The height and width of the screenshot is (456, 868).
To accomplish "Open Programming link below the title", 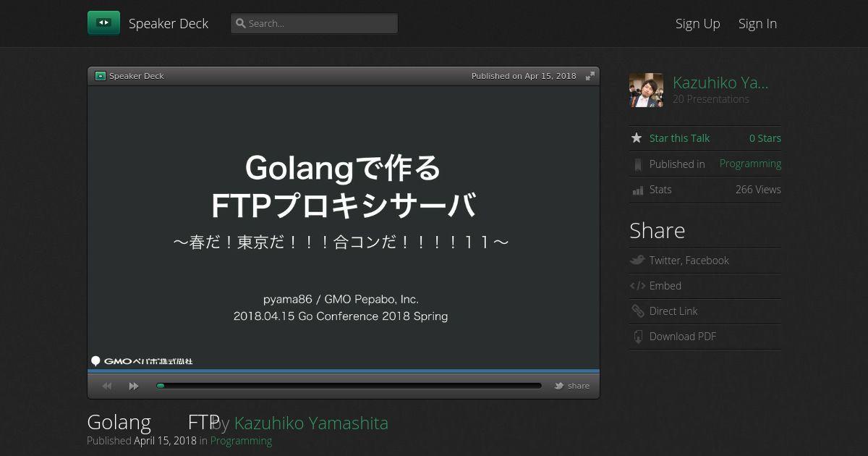I will point(241,441).
